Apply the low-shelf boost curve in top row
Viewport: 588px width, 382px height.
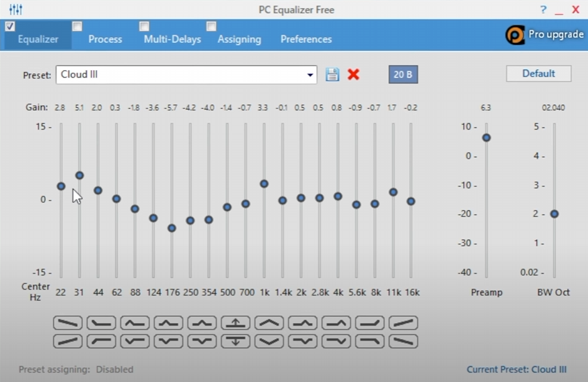point(101,323)
